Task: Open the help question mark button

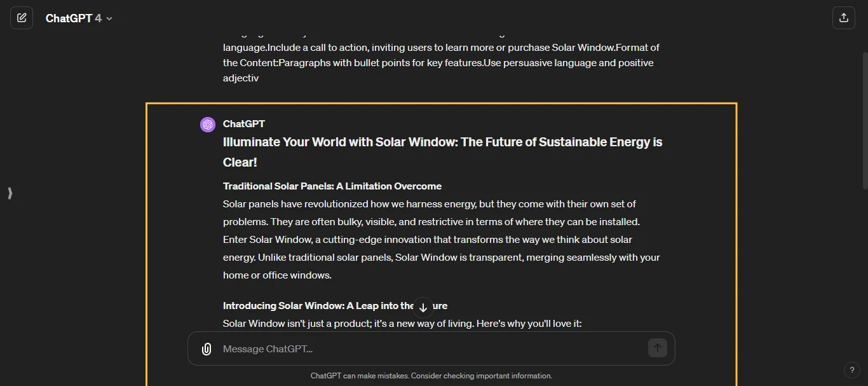Action: 851,369
